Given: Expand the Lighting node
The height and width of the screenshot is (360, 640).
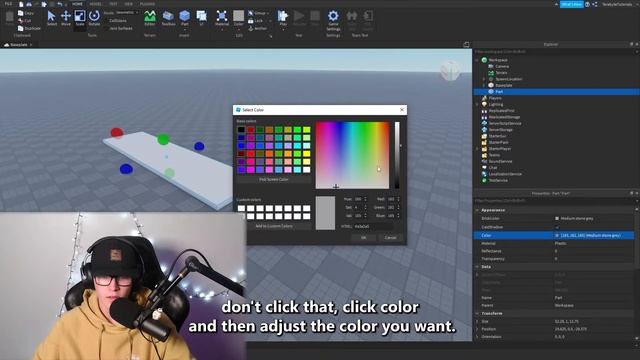Looking at the screenshot, I should click(477, 104).
